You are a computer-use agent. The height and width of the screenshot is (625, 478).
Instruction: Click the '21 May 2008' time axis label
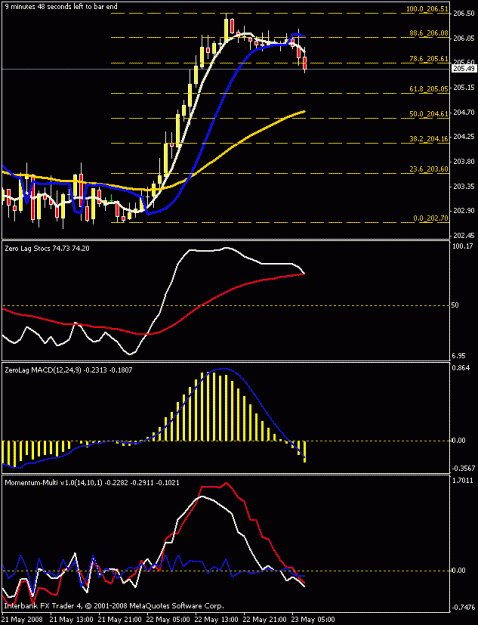21,620
